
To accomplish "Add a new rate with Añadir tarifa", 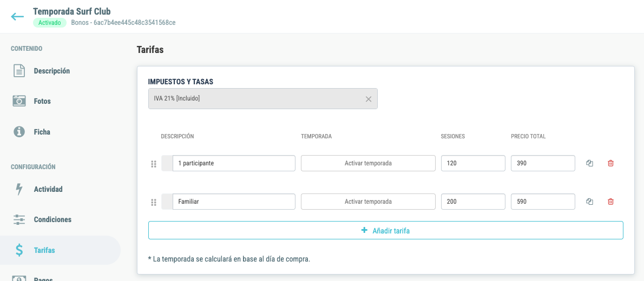I will pos(386,230).
